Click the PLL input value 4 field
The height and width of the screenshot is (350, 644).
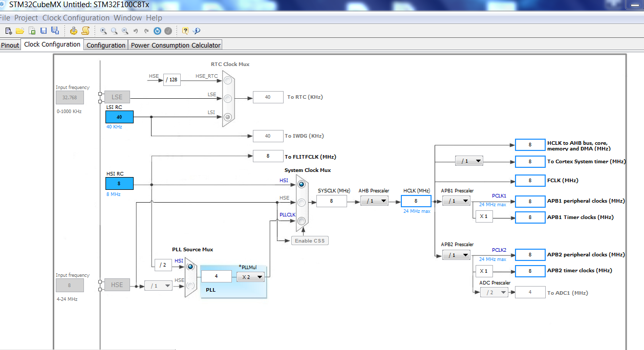(217, 276)
